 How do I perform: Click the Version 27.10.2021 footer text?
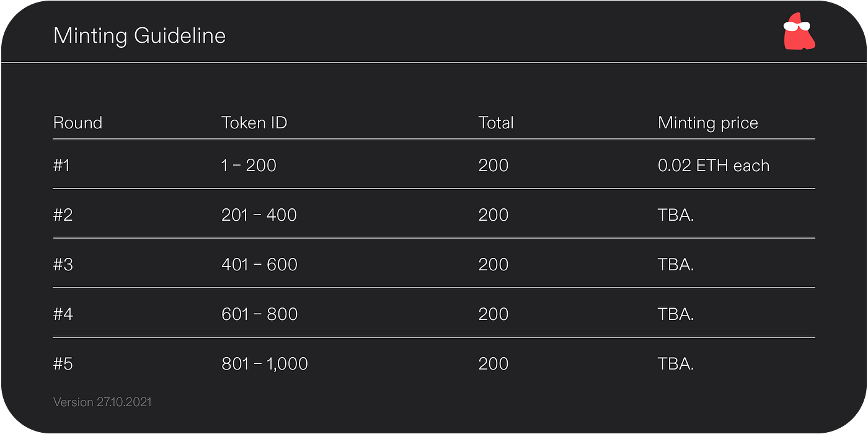click(102, 402)
